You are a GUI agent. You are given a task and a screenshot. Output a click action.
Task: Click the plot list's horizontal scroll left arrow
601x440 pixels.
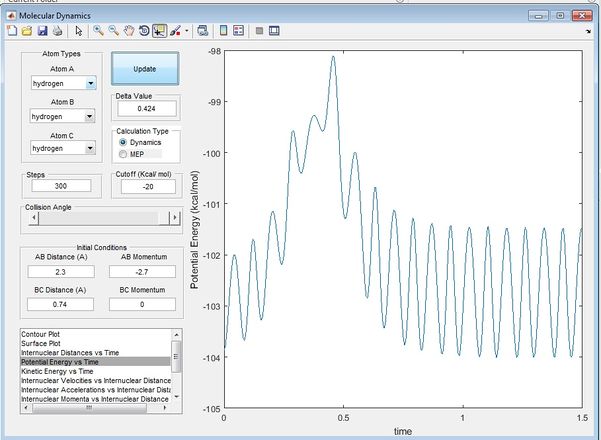(x=26, y=408)
